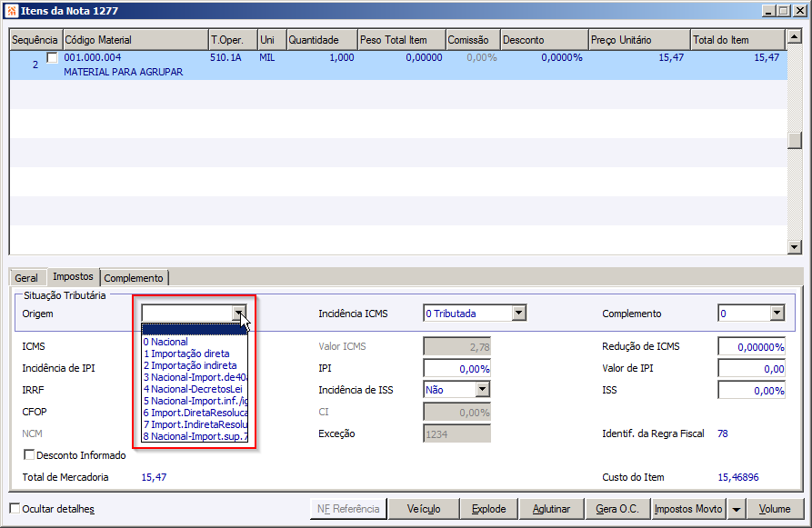Expand the Incidência ICMS combo box
The height and width of the screenshot is (528, 812).
tap(519, 313)
